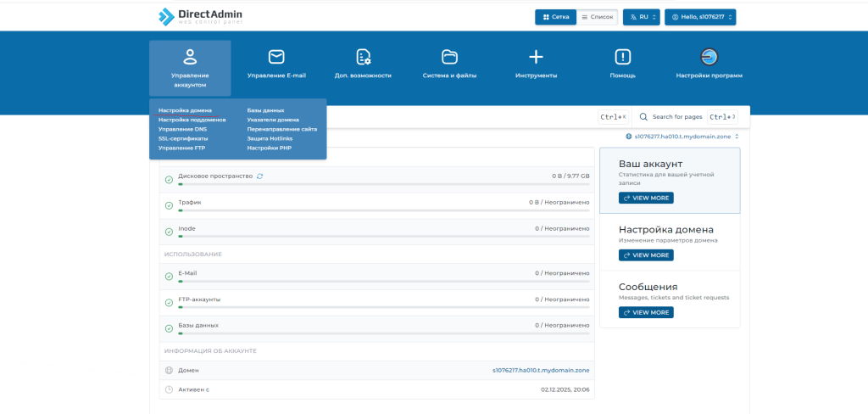Open Настройки PHP menu entry
The width and height of the screenshot is (868, 414).
[270, 148]
